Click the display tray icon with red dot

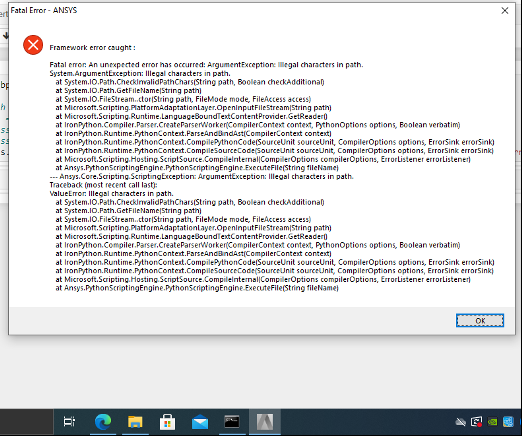pos(477,422)
